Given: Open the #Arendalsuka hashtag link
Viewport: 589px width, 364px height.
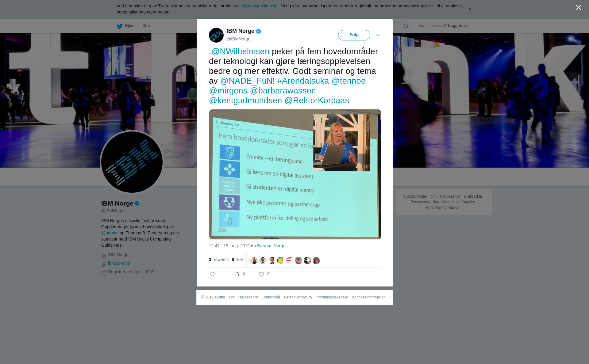Looking at the screenshot, I should pos(303,81).
